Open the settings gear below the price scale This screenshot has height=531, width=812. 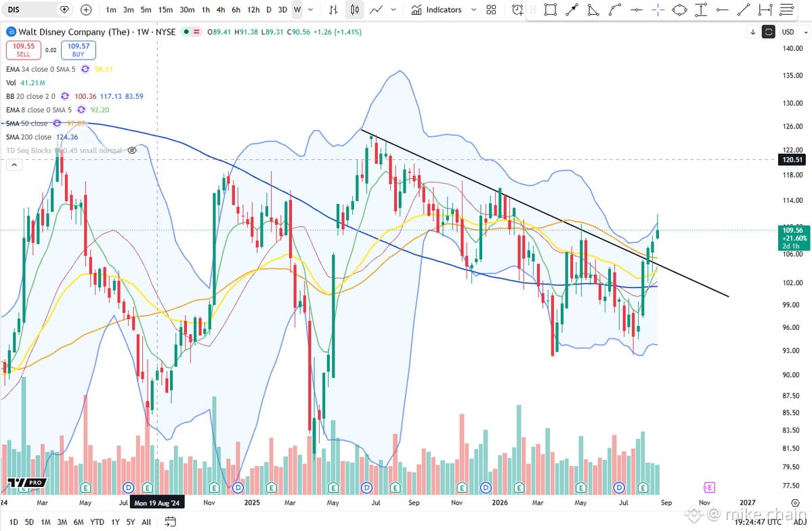[795, 503]
